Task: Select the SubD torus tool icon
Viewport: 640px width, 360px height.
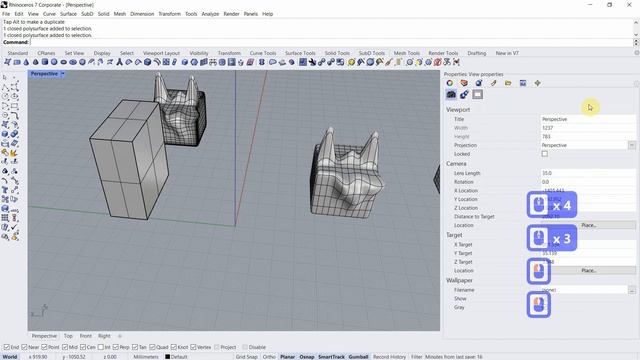Action: coord(64,62)
